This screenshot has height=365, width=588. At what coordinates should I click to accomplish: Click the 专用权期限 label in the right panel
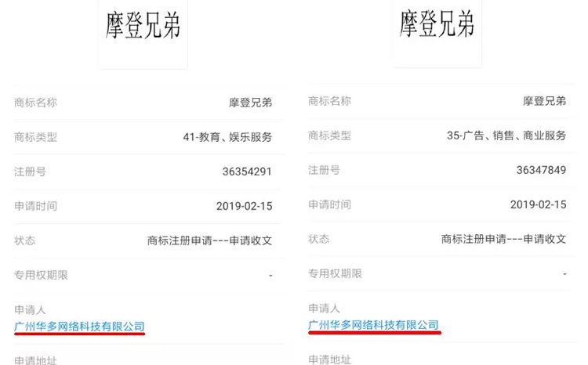(x=335, y=273)
